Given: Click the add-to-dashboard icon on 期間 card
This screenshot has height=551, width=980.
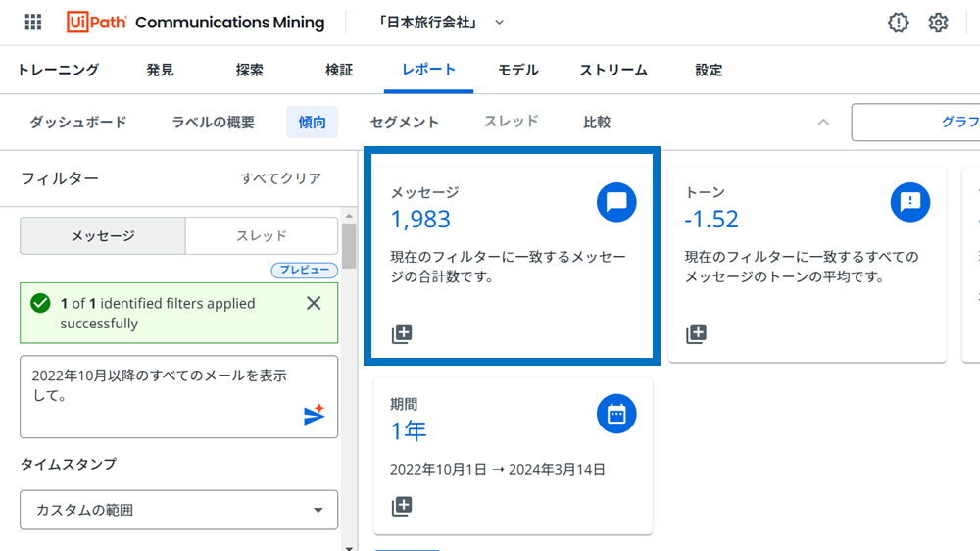Looking at the screenshot, I should (402, 507).
